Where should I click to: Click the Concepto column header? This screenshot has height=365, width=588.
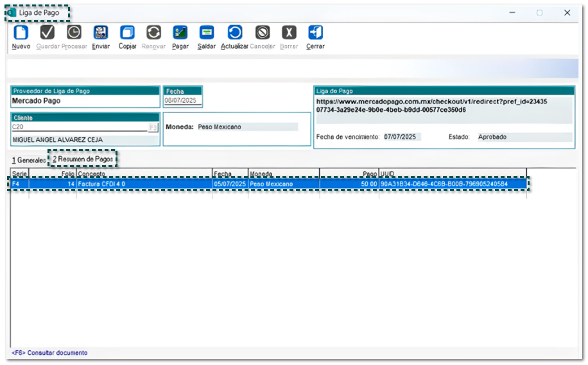coord(144,174)
